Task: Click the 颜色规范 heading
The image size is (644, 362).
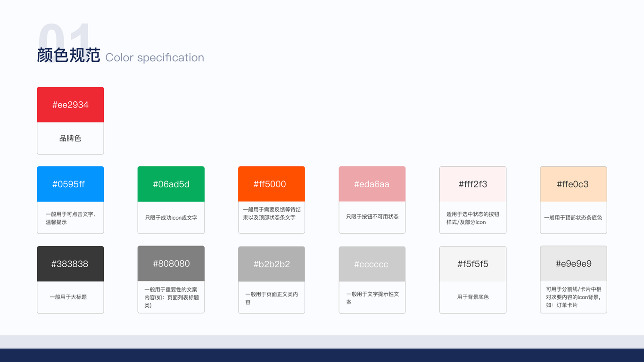Action: 69,55
